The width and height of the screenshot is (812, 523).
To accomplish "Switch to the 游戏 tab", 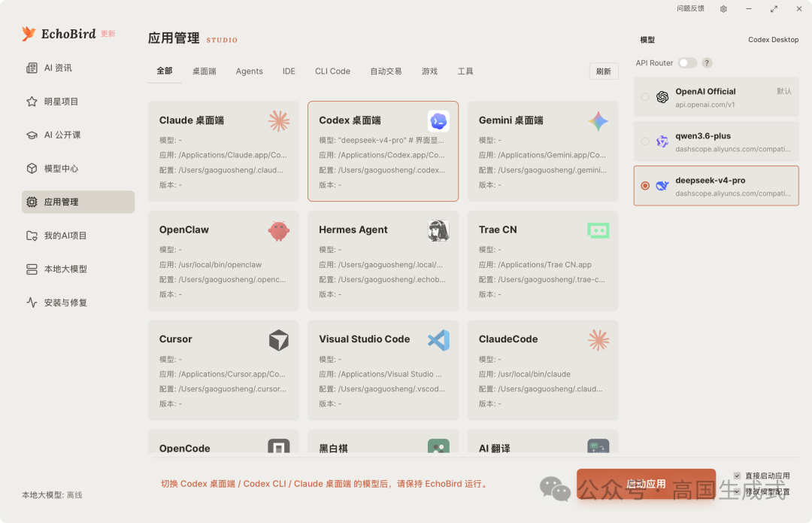I will click(430, 71).
